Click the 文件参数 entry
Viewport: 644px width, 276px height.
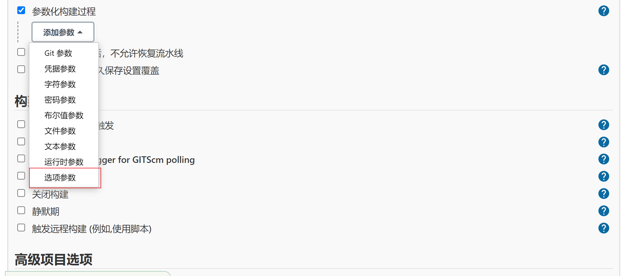point(60,131)
